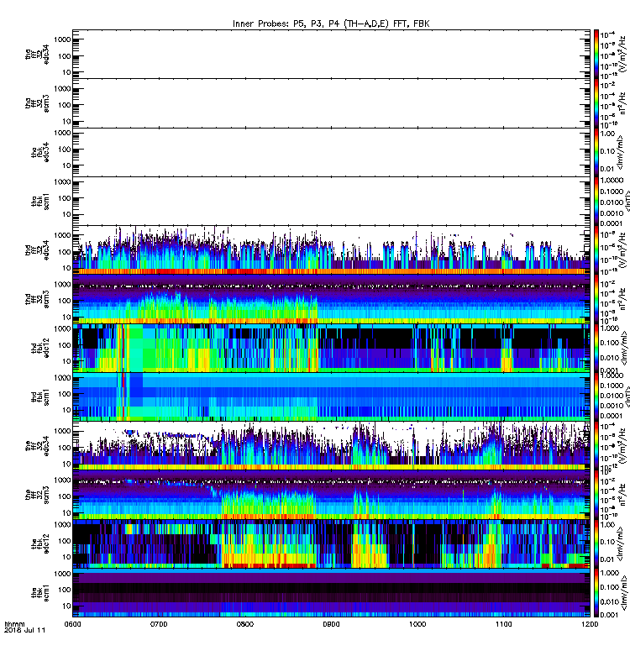Select the 'tha fff 32 scm3' panel label

coord(37,103)
